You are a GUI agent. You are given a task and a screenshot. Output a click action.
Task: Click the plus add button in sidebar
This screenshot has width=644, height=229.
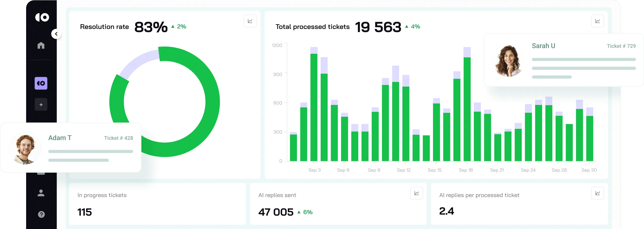pyautogui.click(x=41, y=105)
